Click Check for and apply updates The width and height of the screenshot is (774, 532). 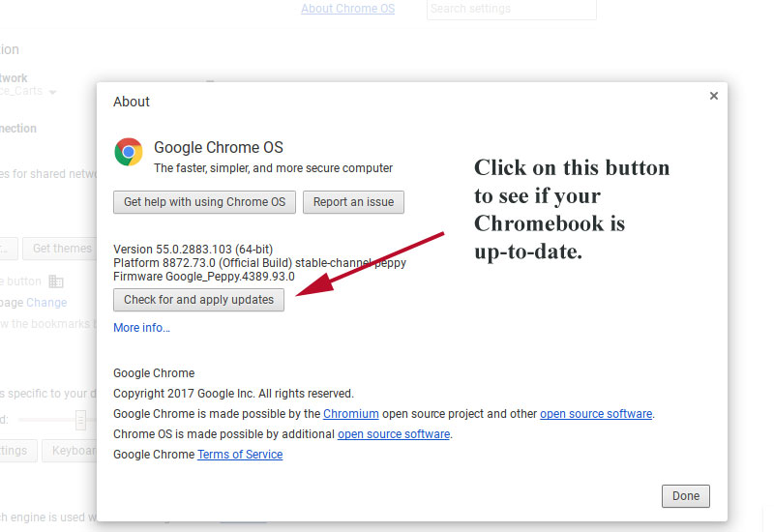[x=198, y=300]
